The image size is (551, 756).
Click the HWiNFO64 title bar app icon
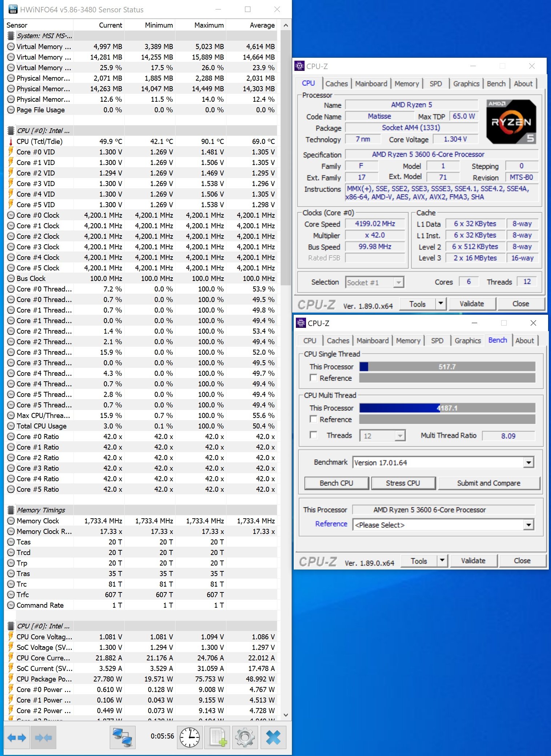tap(13, 9)
